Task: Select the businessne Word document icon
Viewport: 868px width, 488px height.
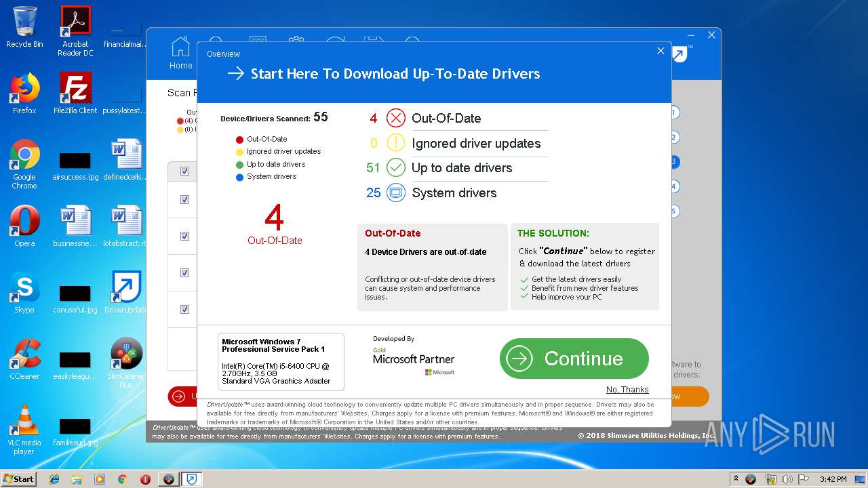Action: pyautogui.click(x=75, y=226)
